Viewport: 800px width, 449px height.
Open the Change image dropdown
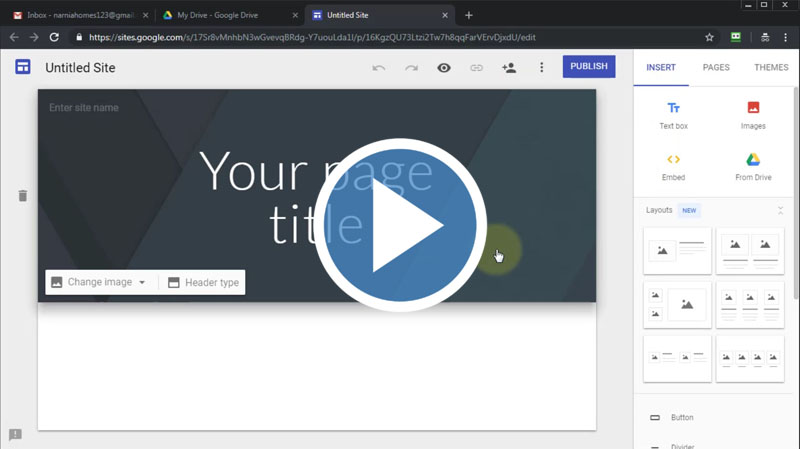click(x=99, y=283)
